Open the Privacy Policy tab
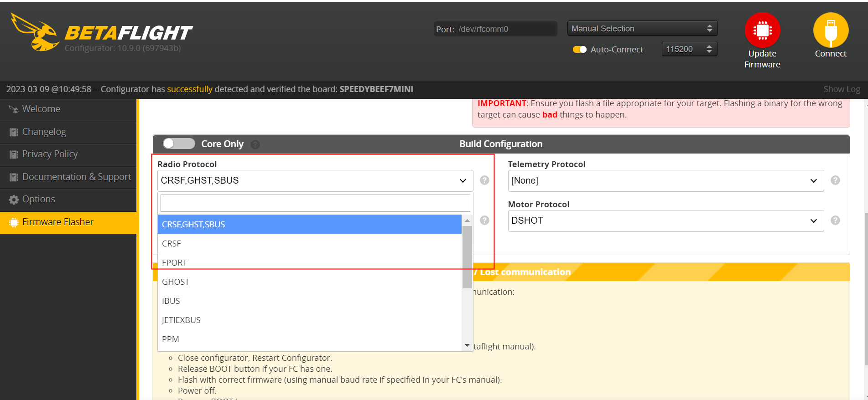This screenshot has height=400, width=868. [68, 154]
